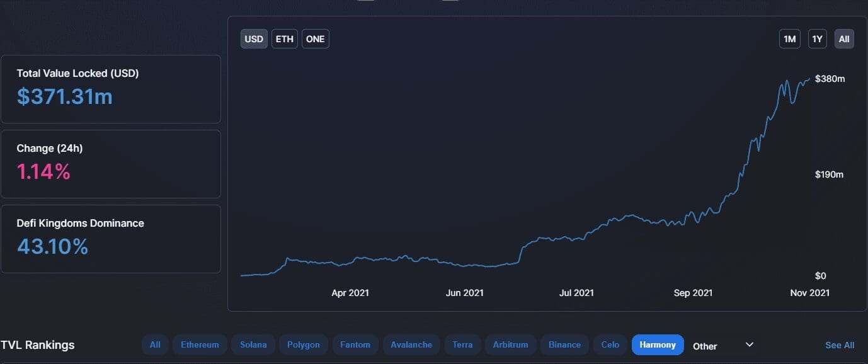Image resolution: width=868 pixels, height=364 pixels.
Task: Select the All time range
Action: [844, 38]
